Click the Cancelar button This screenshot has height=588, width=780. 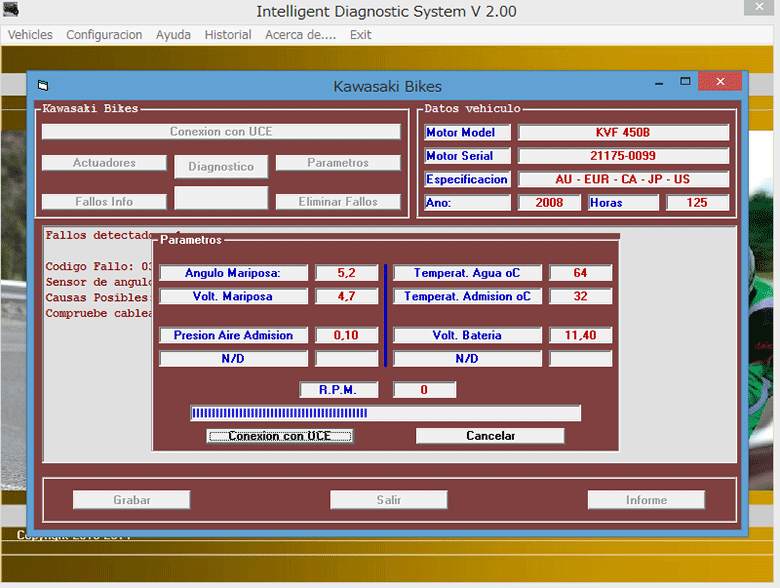(x=490, y=436)
